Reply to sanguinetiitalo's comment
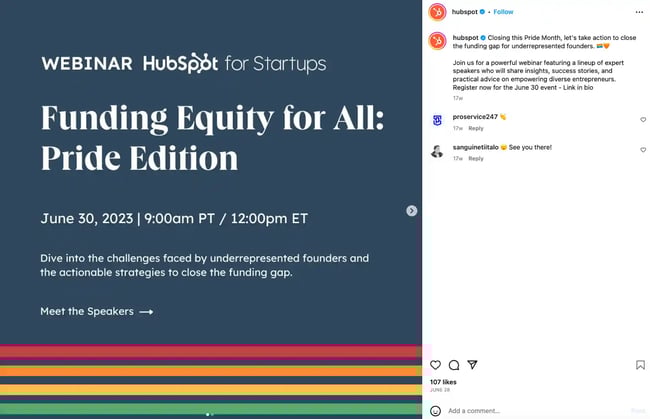 click(476, 158)
